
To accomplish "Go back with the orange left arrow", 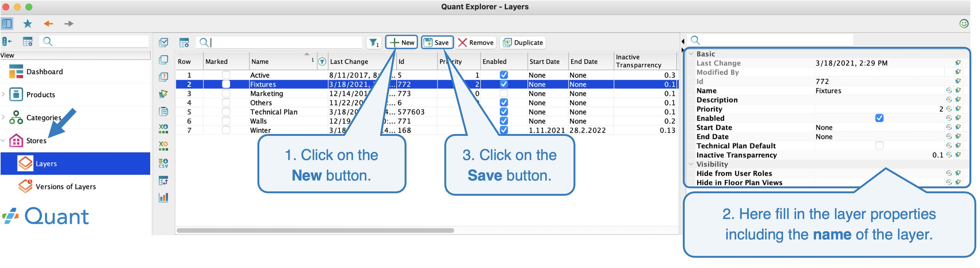I will pos(48,24).
